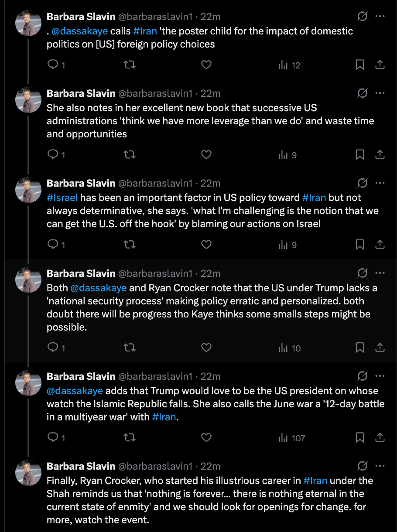
Task: Like the tweet about Israel factor
Action: click(206, 245)
